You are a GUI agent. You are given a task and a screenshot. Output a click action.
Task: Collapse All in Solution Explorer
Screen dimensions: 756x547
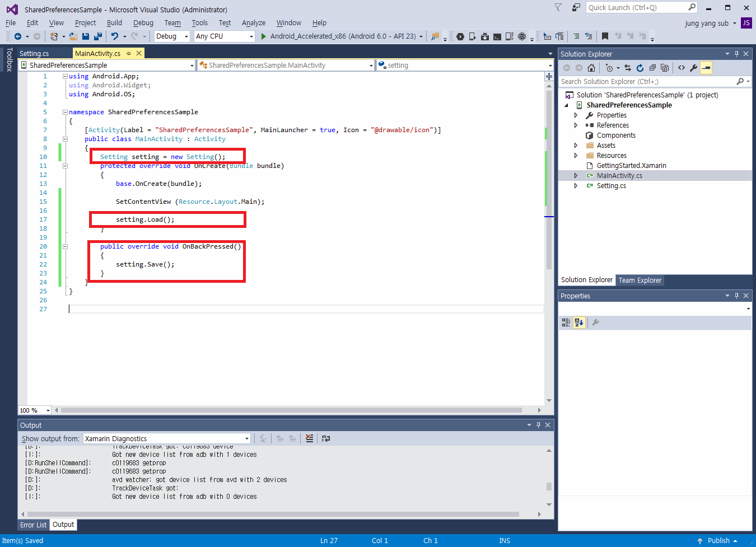point(652,68)
